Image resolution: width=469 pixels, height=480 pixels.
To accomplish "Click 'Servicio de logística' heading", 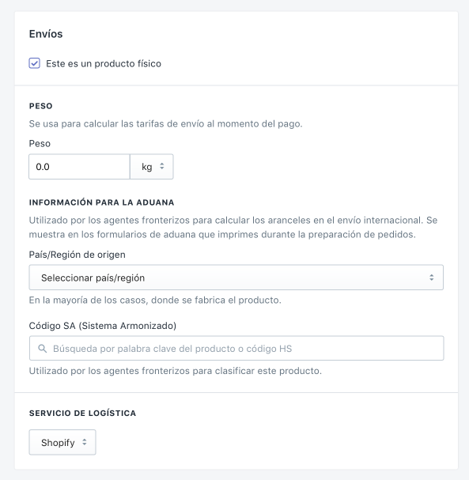I will click(x=83, y=413).
